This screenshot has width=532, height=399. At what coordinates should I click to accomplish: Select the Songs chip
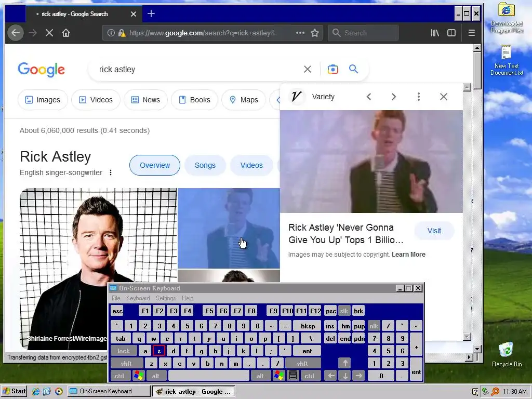pos(205,165)
